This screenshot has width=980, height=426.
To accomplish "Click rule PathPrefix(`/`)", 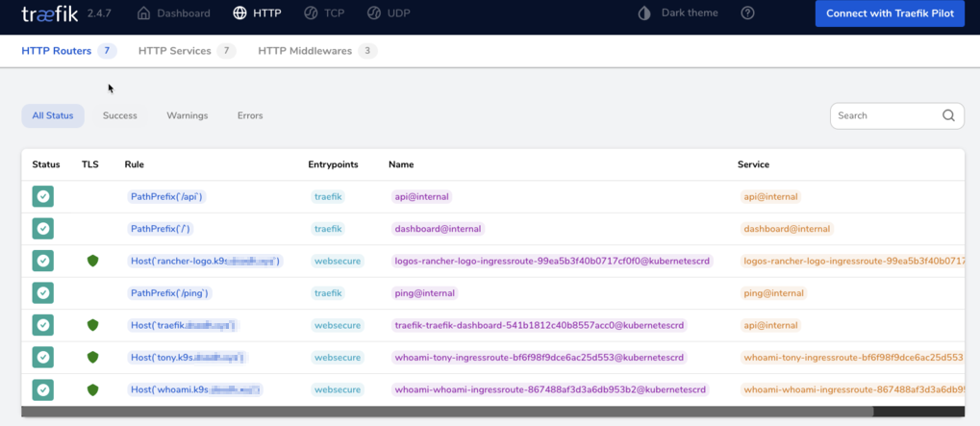I will click(x=160, y=229).
